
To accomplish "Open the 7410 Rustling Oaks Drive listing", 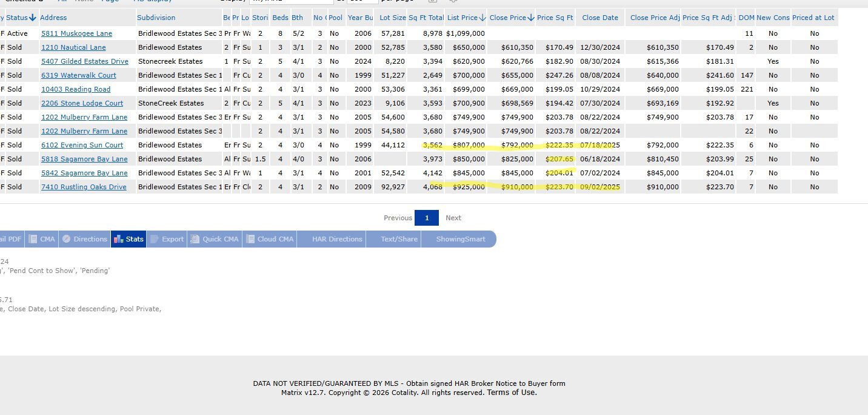I will [84, 187].
